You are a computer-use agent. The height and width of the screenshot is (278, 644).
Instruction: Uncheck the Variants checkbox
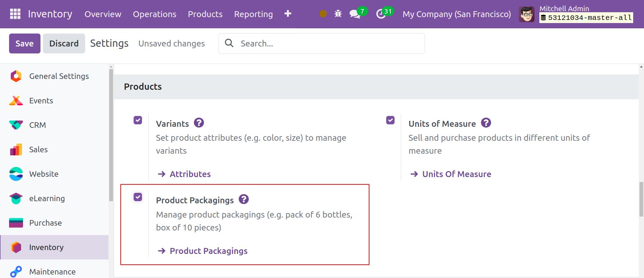point(138,120)
